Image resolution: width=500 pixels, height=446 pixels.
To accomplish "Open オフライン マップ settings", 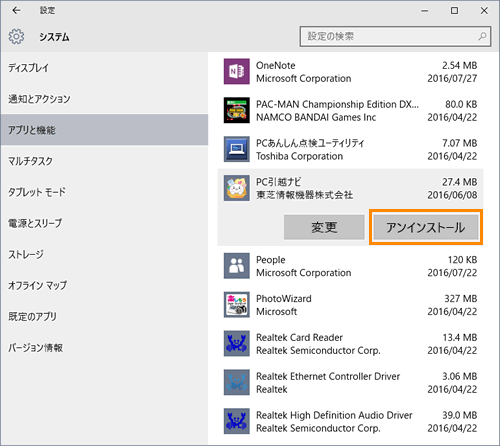I will pos(104,285).
